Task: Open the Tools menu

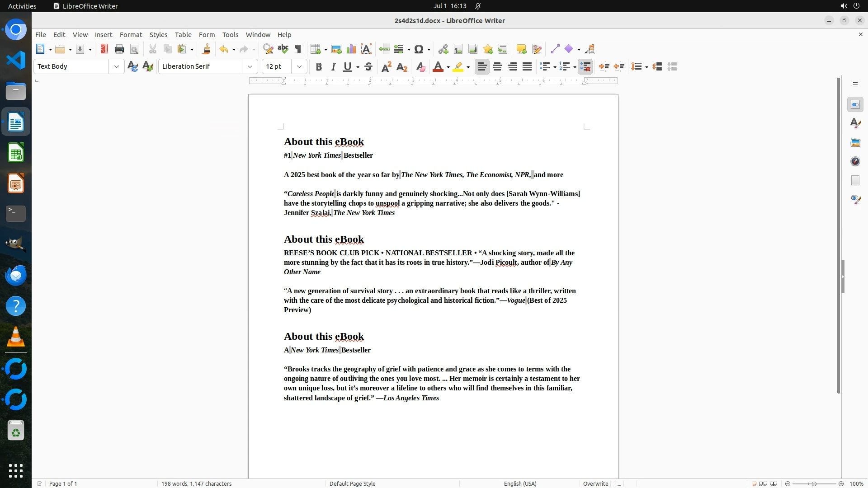Action: tap(230, 35)
